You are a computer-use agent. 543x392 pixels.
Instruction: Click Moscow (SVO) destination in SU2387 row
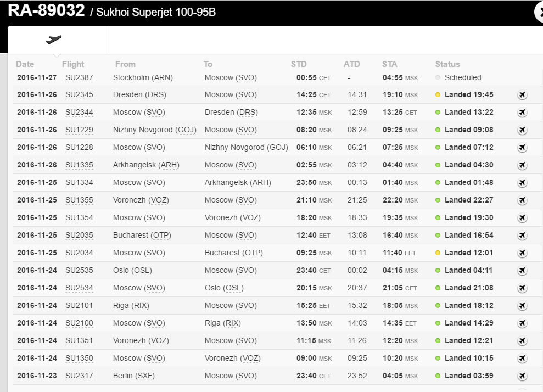click(x=231, y=78)
